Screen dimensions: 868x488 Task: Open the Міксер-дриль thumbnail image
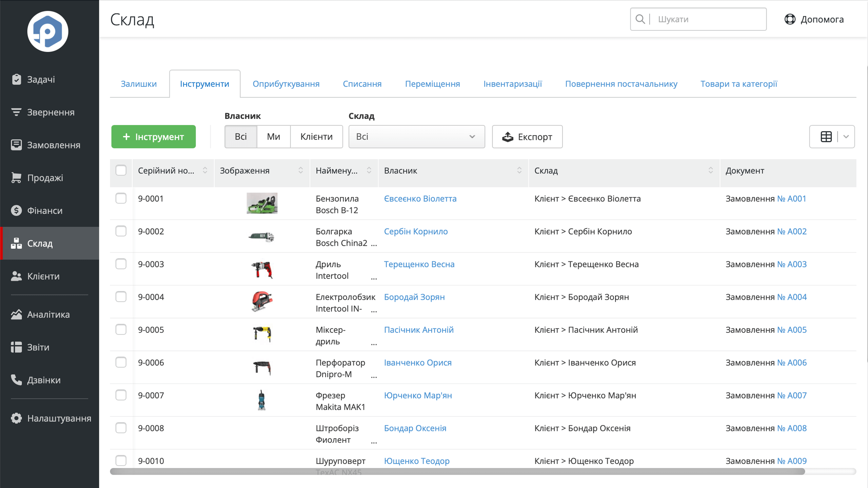262,334
